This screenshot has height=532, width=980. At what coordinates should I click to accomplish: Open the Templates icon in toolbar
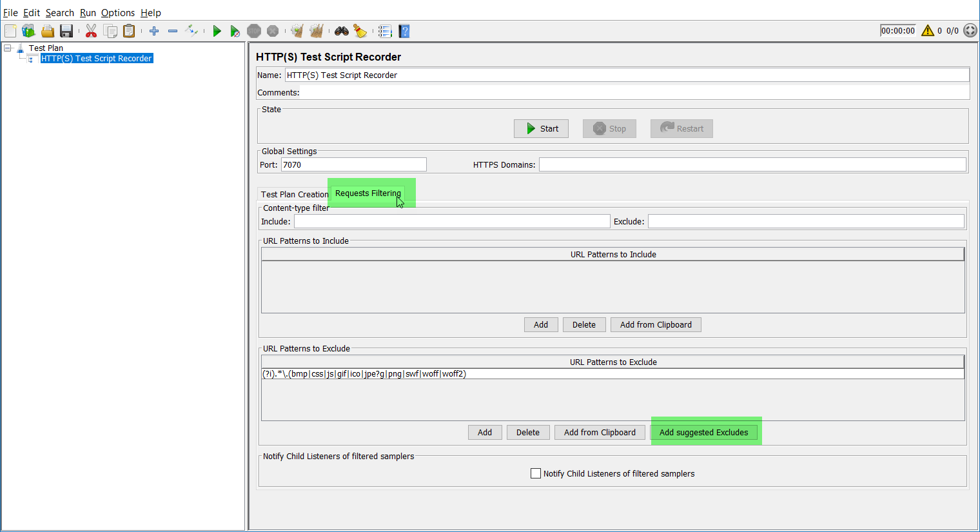click(x=28, y=31)
